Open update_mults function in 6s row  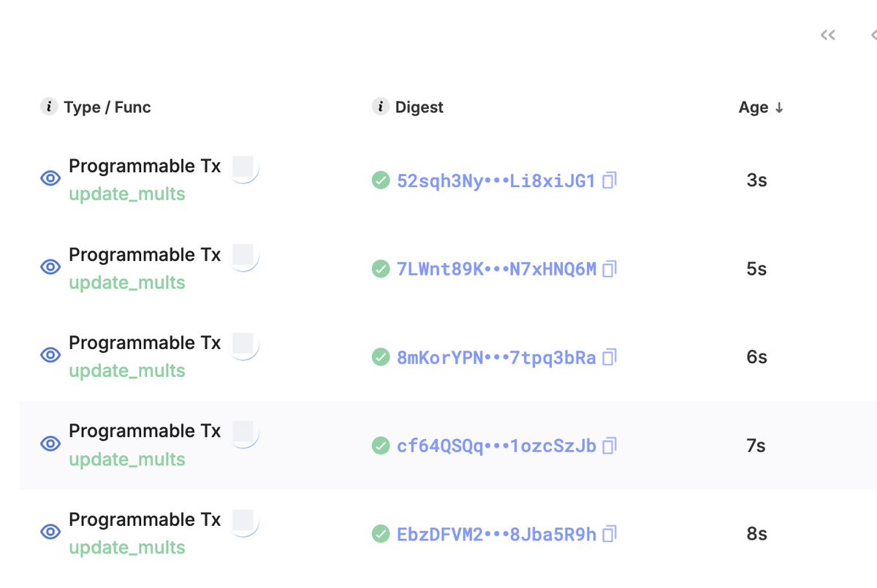127,371
